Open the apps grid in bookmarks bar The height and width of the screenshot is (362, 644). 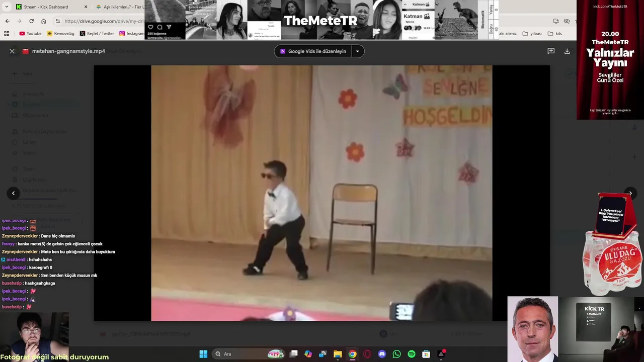tap(7, 34)
